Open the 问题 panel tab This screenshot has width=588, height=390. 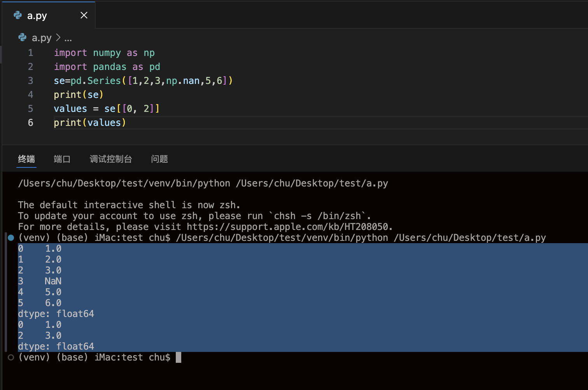(159, 159)
